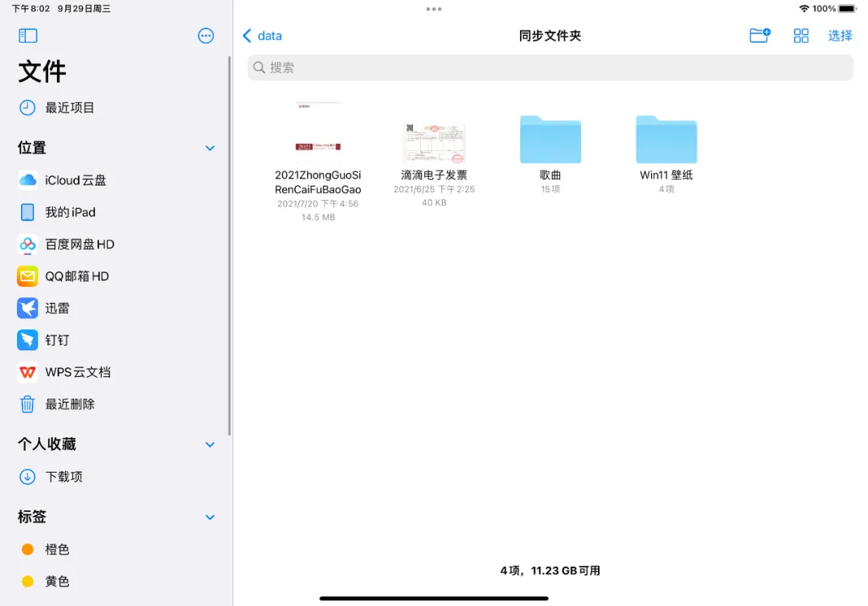Tap the battery status icon
This screenshot has width=868, height=606.
pyautogui.click(x=848, y=8)
